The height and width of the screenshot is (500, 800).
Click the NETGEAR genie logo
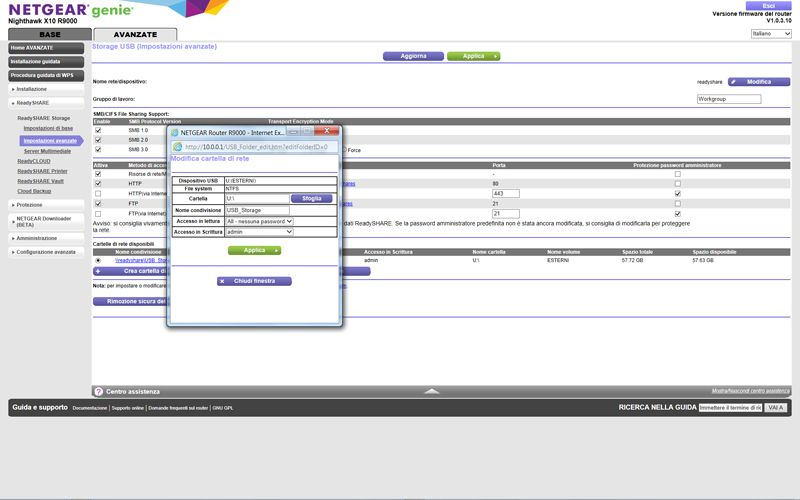tap(70, 10)
